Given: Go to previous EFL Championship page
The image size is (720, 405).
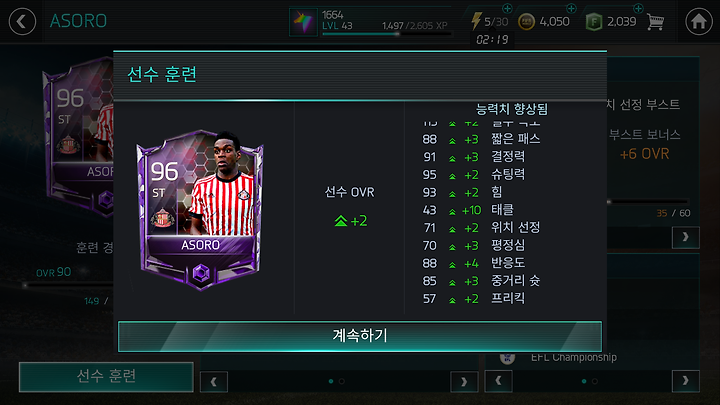Looking at the screenshot, I should pyautogui.click(x=499, y=381).
